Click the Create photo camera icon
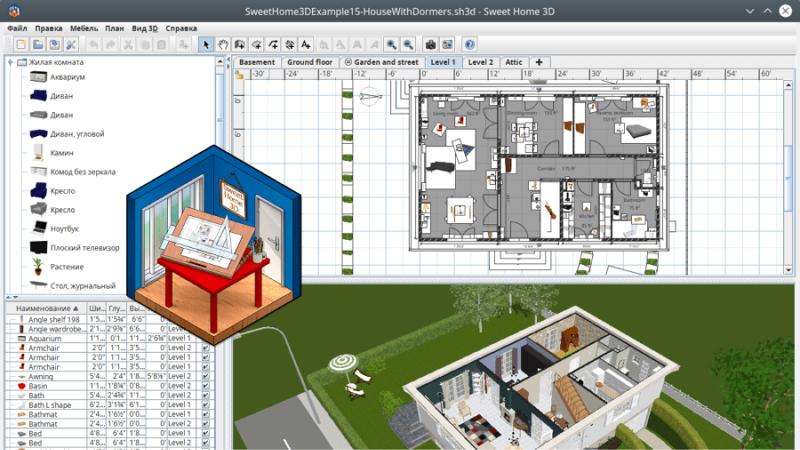 (430, 44)
